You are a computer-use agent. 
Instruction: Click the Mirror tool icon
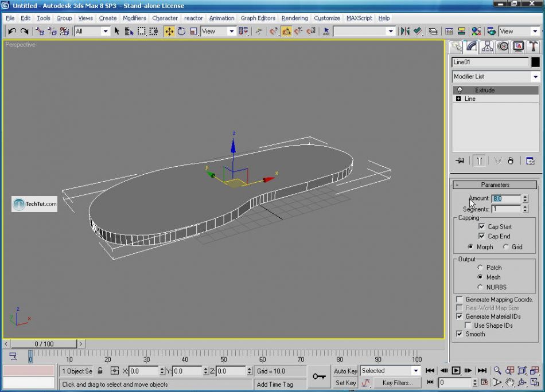point(405,32)
